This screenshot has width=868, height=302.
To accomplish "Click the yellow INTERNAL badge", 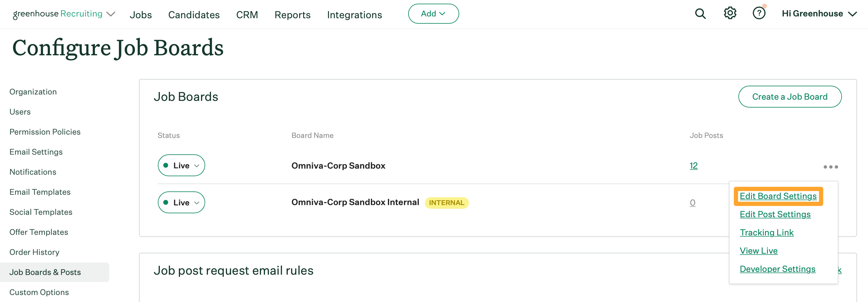I will (446, 203).
